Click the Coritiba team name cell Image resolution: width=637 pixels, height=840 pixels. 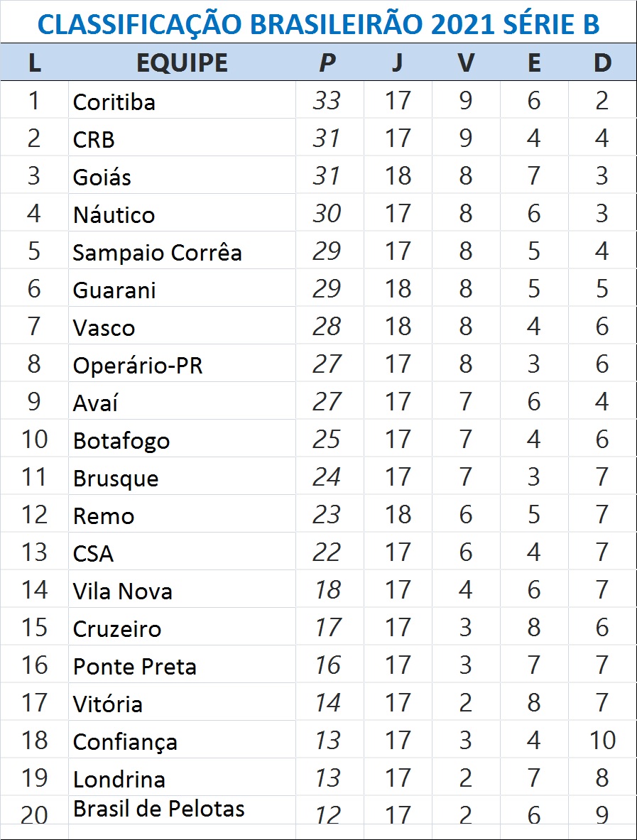(x=114, y=102)
